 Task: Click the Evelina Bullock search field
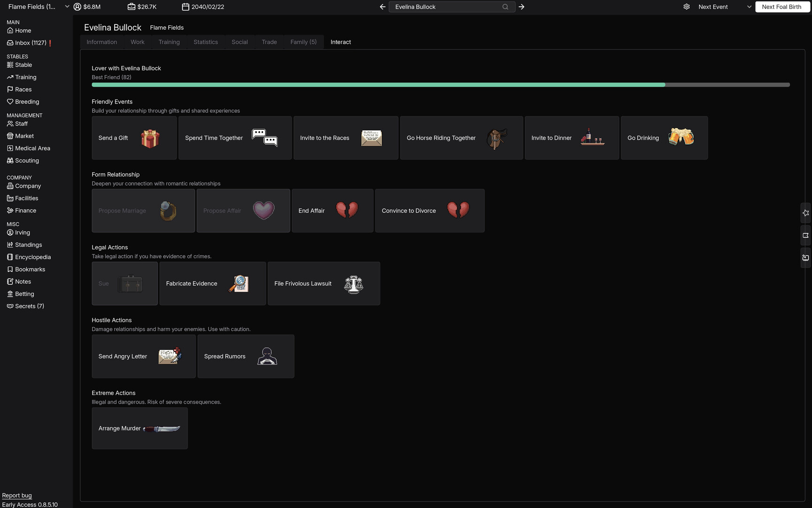446,7
